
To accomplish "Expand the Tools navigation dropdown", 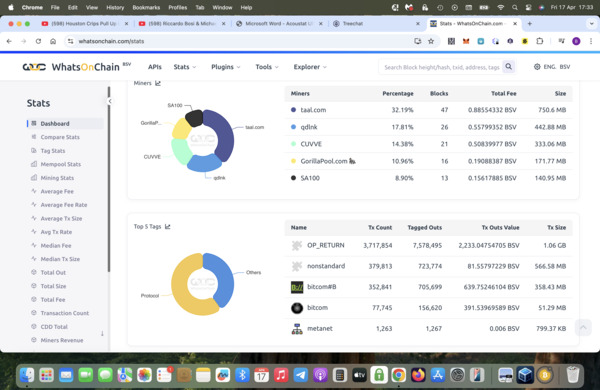I will click(267, 67).
